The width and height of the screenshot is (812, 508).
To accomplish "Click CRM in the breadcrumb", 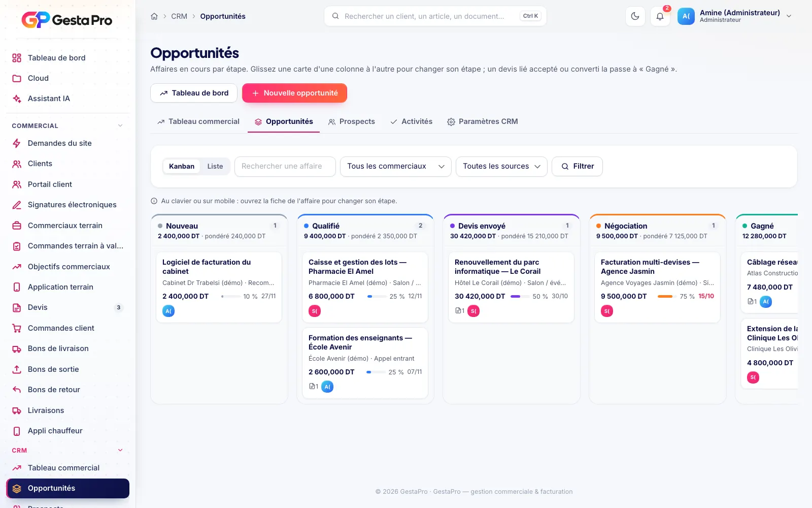I will point(179,16).
